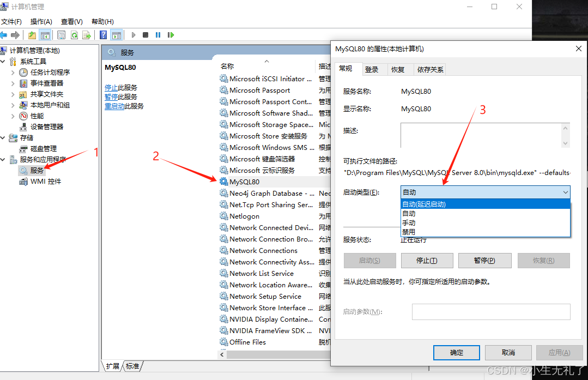This screenshot has height=380, width=588.
Task: Click the Pause service toolbar icon
Action: click(x=158, y=35)
